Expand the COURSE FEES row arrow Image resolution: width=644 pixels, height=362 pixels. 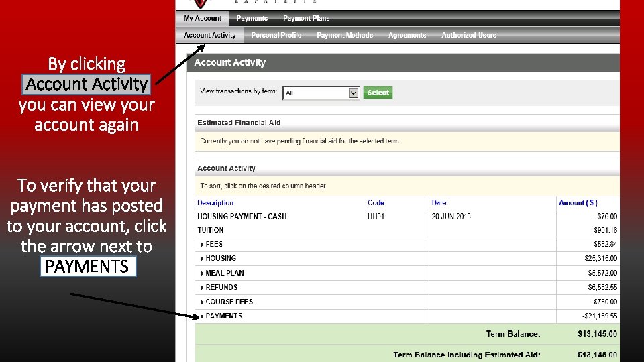click(202, 302)
